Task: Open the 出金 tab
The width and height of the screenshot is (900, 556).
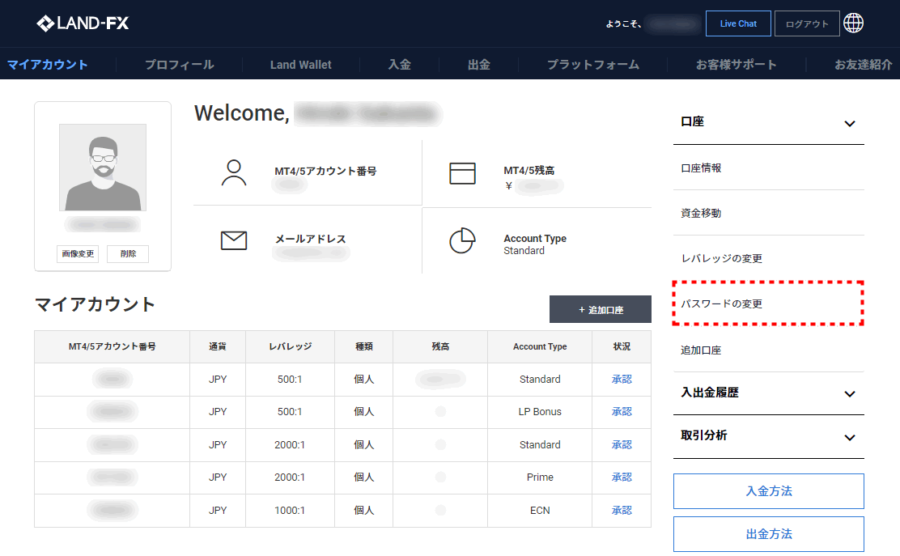Action: 479,64
